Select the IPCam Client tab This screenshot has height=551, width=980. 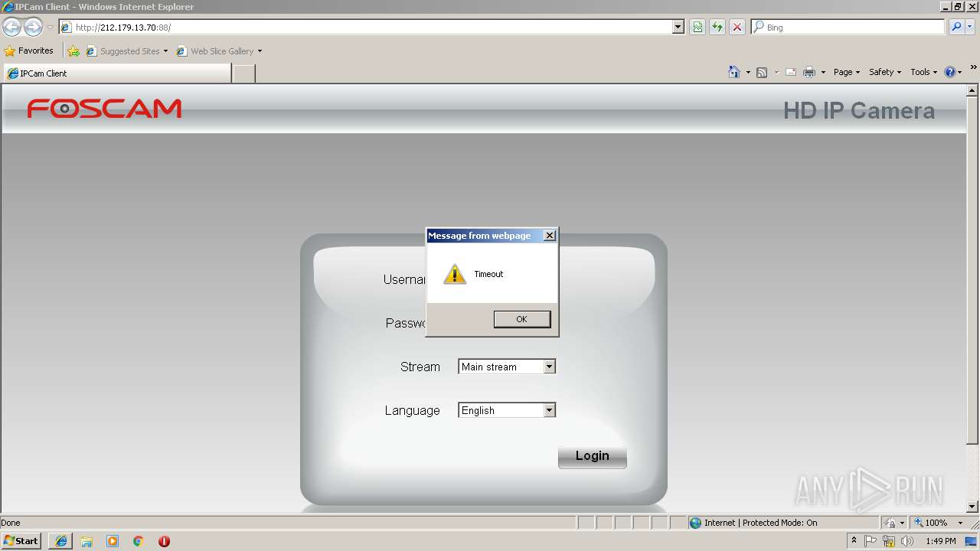[x=116, y=73]
